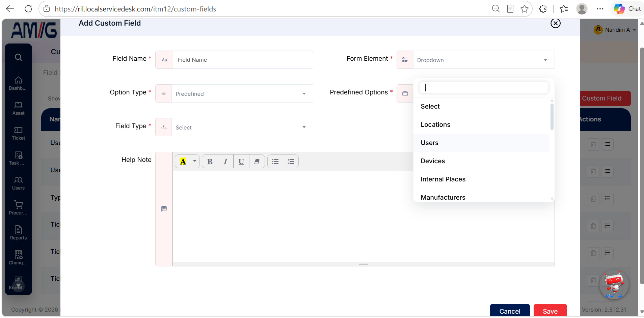Close the Add Custom Field dialog
Screen dimensions: 644x318
[556, 23]
